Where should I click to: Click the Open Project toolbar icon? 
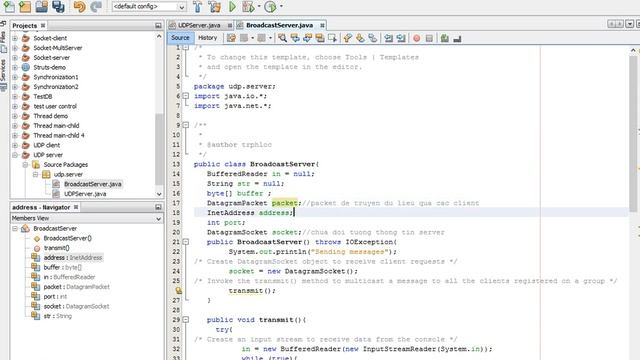(42, 6)
